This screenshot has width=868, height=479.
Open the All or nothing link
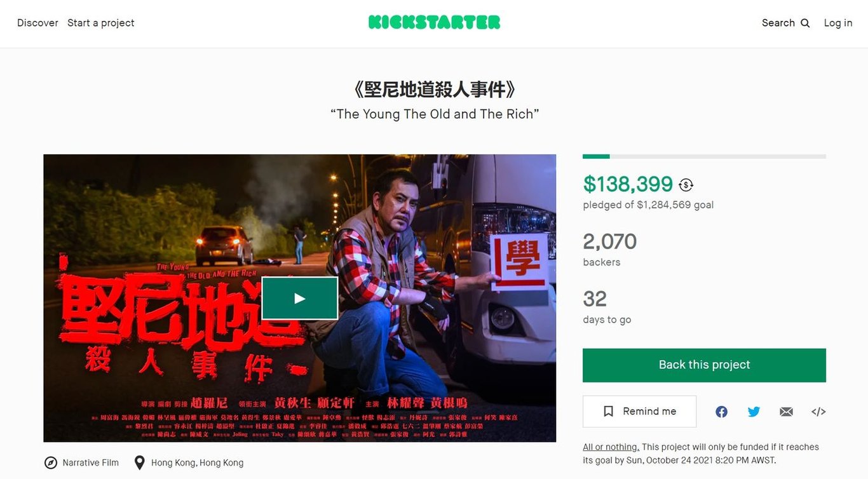click(611, 447)
